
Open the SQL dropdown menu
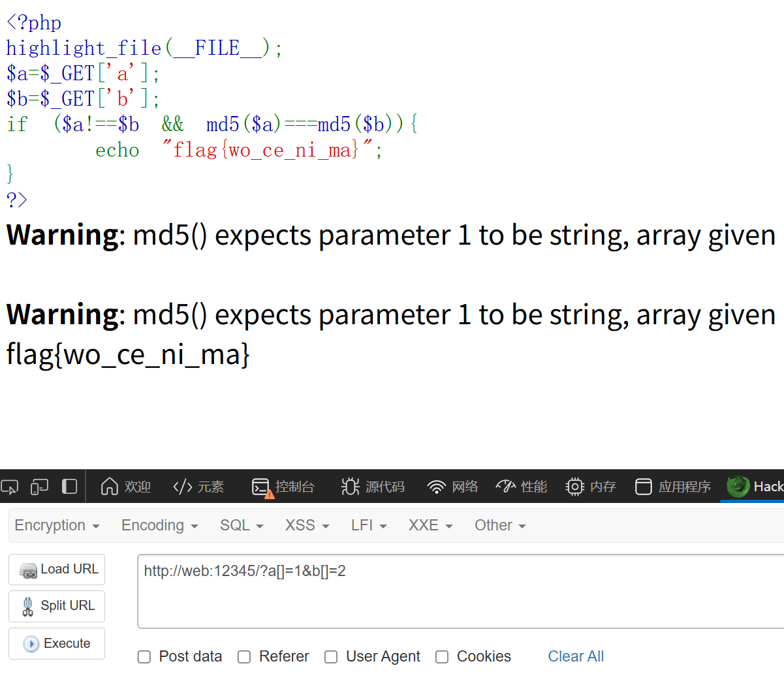242,526
